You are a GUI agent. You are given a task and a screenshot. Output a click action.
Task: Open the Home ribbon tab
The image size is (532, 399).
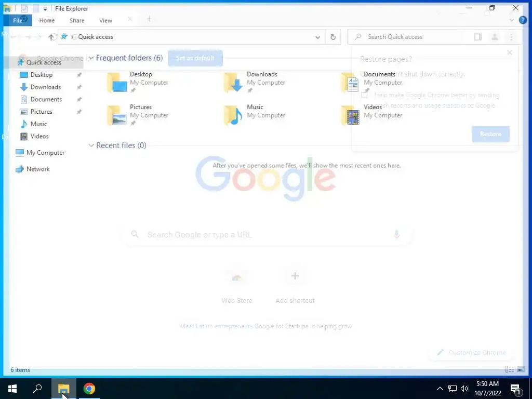tap(47, 20)
